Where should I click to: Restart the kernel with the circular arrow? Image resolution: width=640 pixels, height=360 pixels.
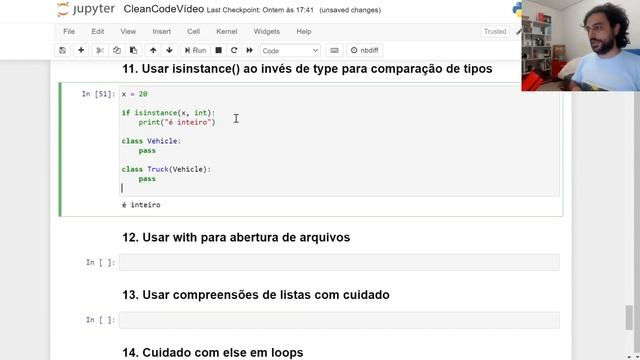tap(234, 50)
